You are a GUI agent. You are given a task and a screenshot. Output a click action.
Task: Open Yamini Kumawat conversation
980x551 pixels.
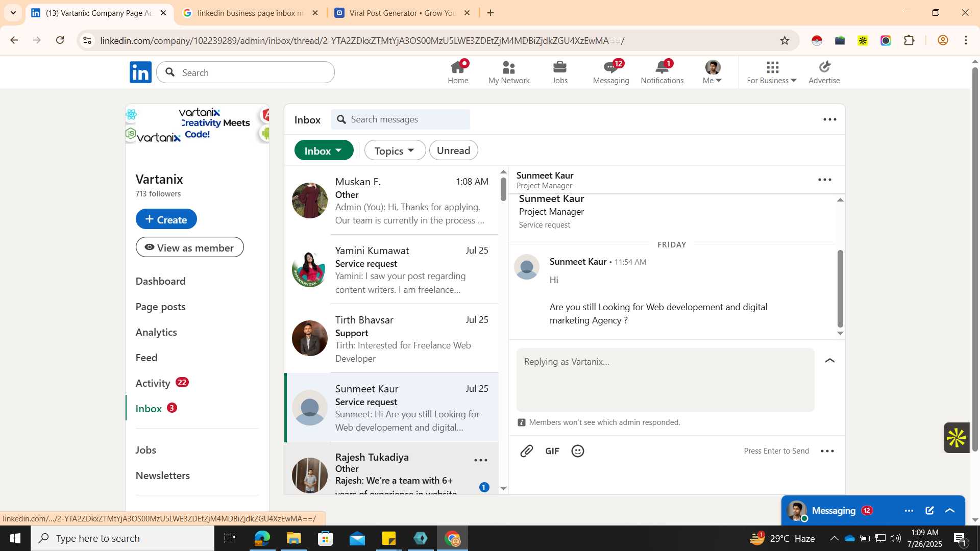coord(391,269)
